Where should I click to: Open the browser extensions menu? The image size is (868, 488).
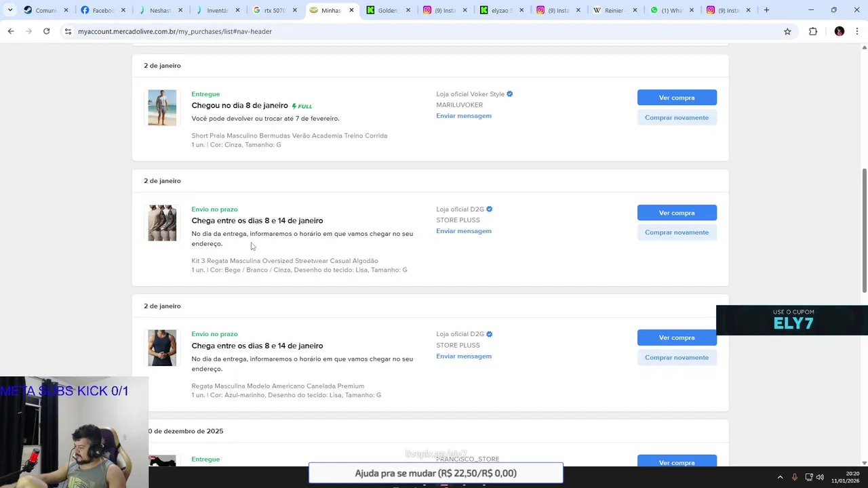coord(813,31)
